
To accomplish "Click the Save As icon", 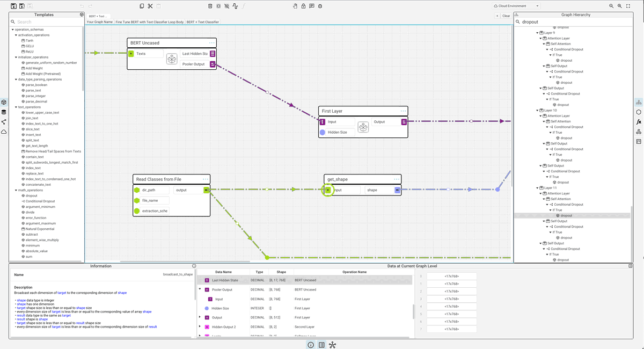I will coord(22,6).
